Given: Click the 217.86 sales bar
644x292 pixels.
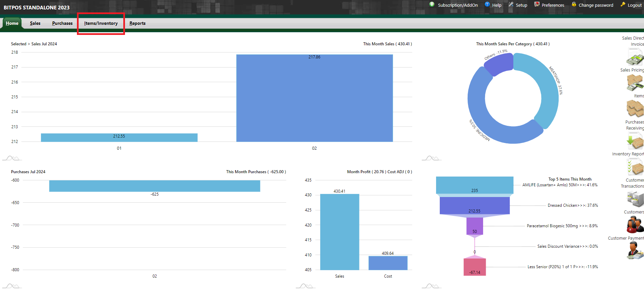Looking at the screenshot, I should [x=314, y=98].
